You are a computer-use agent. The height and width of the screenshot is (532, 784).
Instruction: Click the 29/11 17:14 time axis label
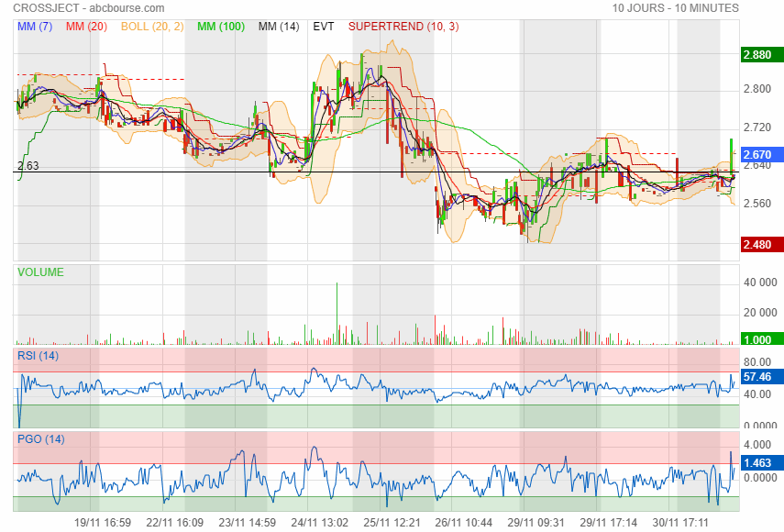tap(609, 523)
